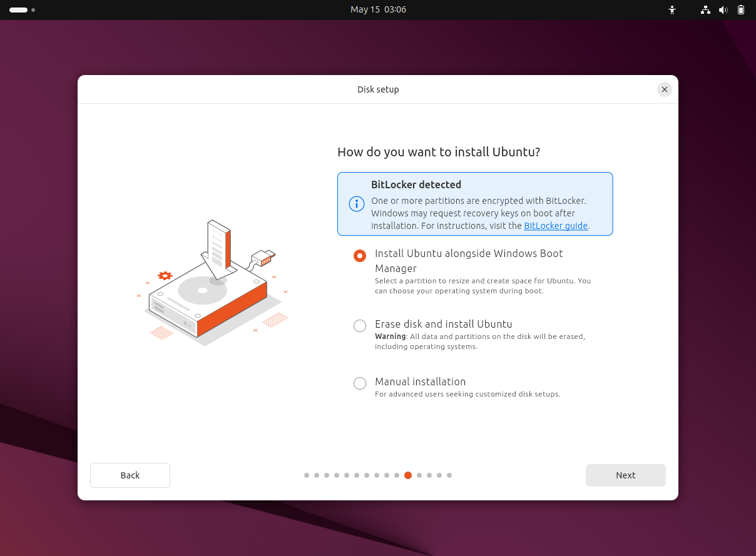The height and width of the screenshot is (556, 756).
Task: Open the BitLocker guide link
Action: pos(556,226)
